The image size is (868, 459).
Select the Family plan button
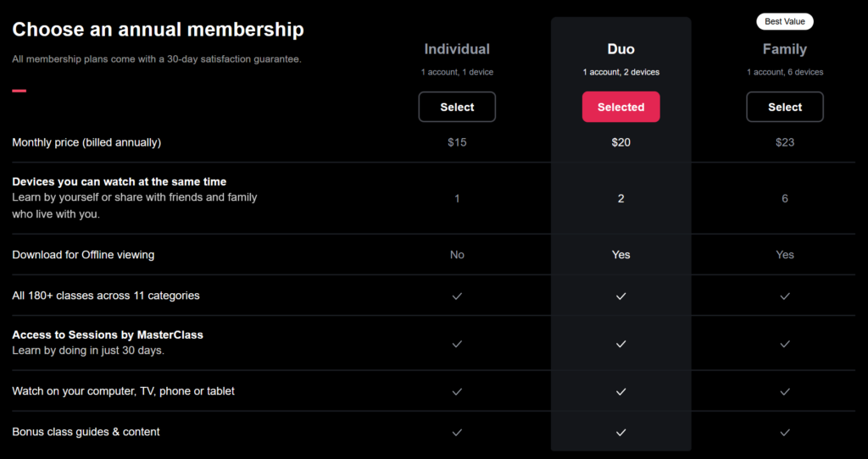click(x=784, y=107)
